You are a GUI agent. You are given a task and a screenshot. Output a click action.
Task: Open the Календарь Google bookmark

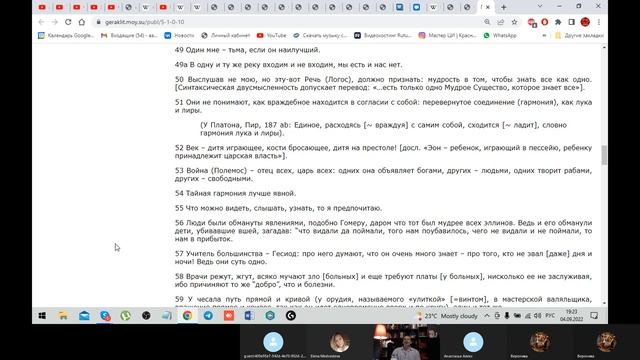[x=66, y=36]
